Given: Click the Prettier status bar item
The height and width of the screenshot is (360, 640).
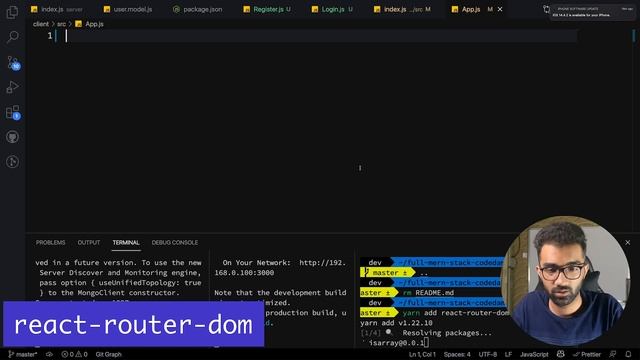Looking at the screenshot, I should coord(587,354).
